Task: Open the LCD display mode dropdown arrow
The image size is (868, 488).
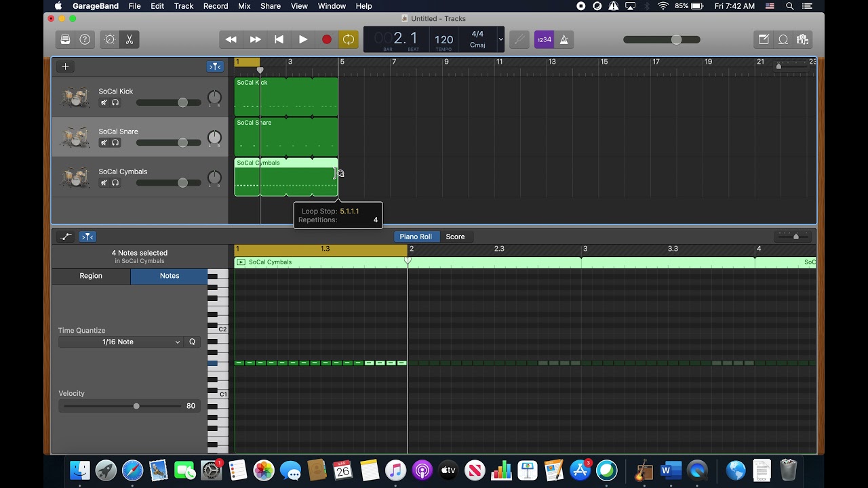Action: point(500,39)
